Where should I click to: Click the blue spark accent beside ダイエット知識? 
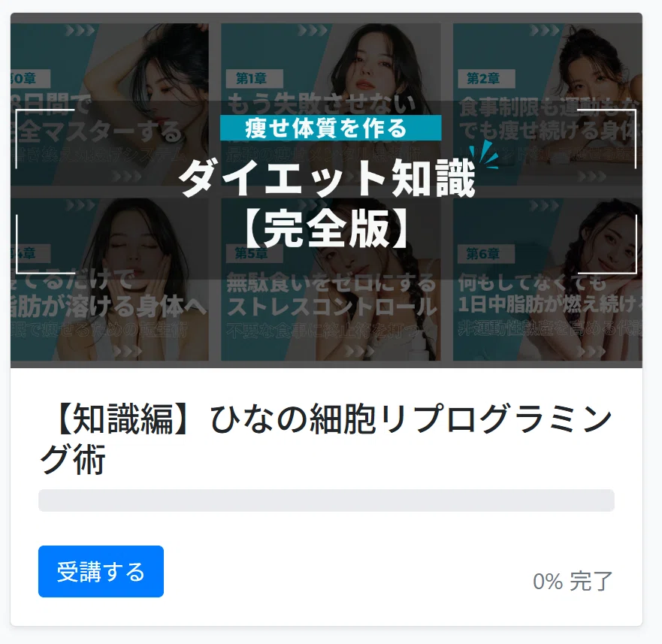484,154
